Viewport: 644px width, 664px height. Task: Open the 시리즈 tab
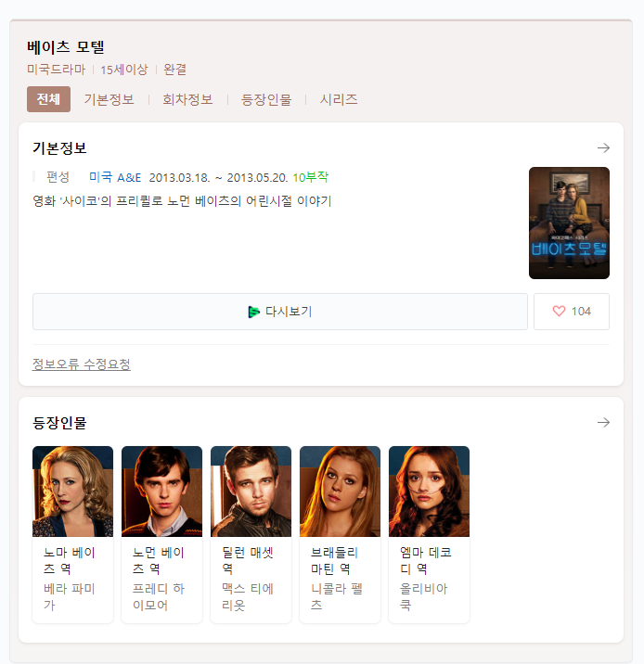(339, 99)
